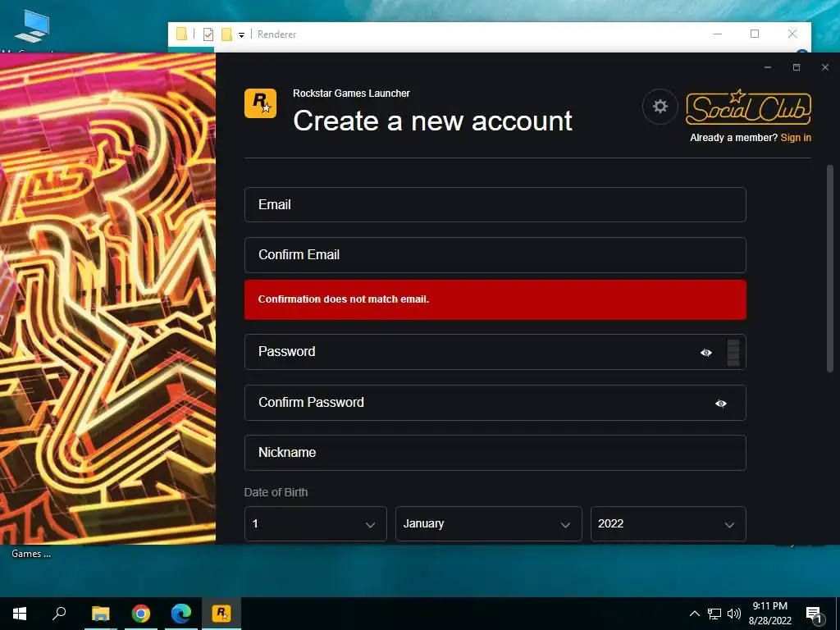Click the 'Date of Birth' label
This screenshot has height=630, width=840.
tap(276, 492)
